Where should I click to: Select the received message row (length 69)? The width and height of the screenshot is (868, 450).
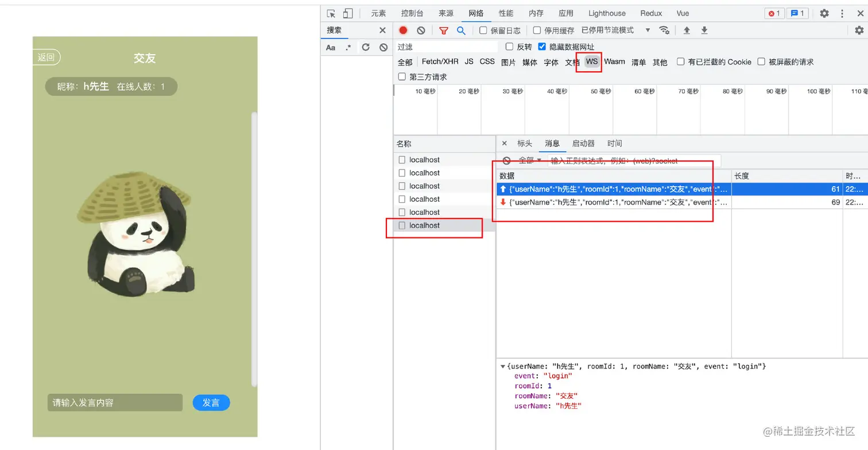(x=682, y=202)
